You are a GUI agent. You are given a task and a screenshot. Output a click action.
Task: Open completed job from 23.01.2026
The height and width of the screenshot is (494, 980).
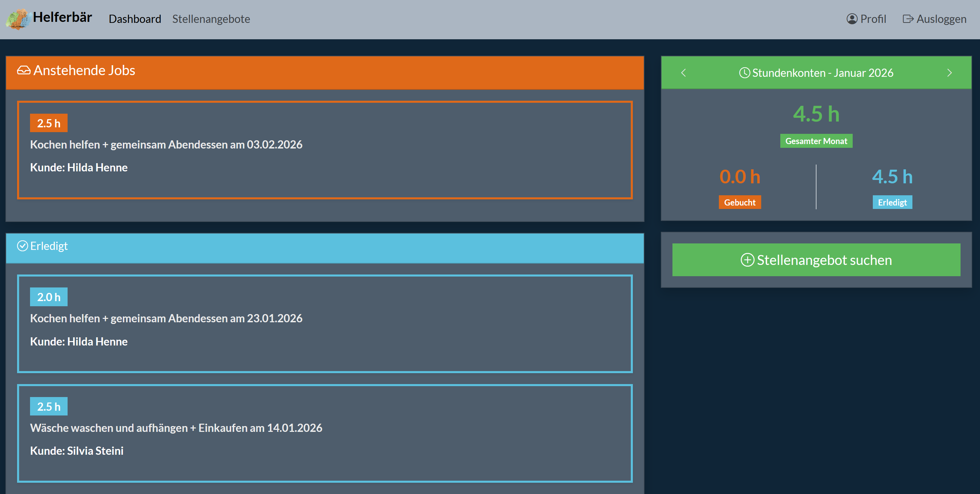[x=325, y=324]
